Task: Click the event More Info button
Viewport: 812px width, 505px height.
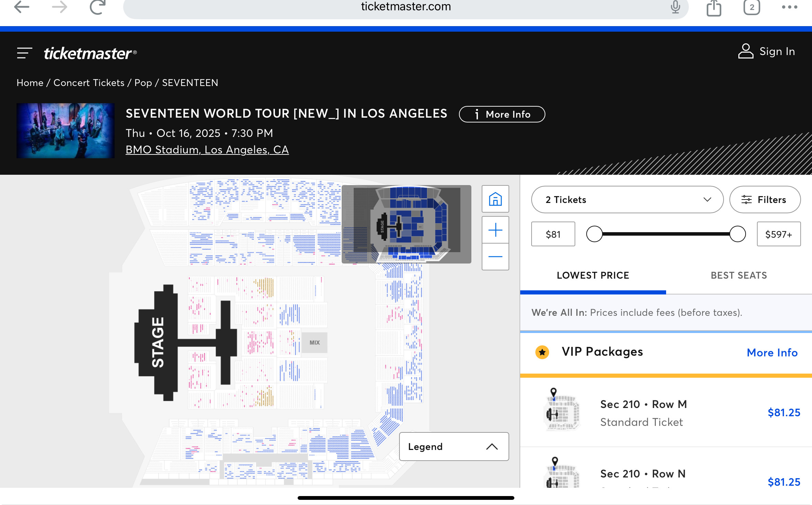Action: point(502,114)
